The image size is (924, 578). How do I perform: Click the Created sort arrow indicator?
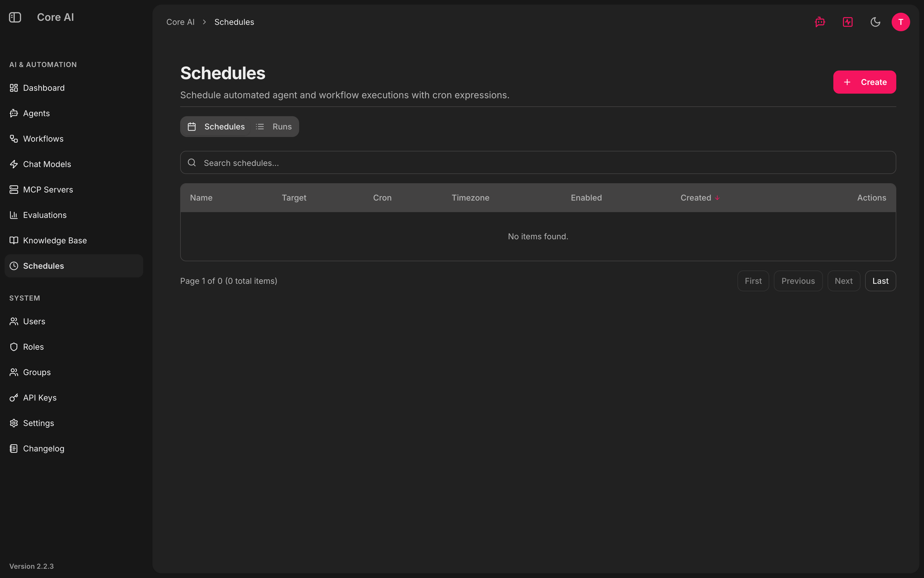coord(717,198)
